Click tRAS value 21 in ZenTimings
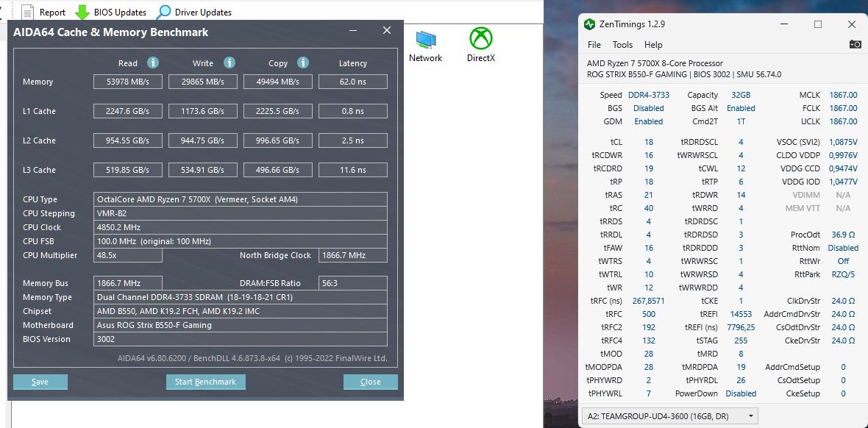Screen dimensions: 868x428 648,195
